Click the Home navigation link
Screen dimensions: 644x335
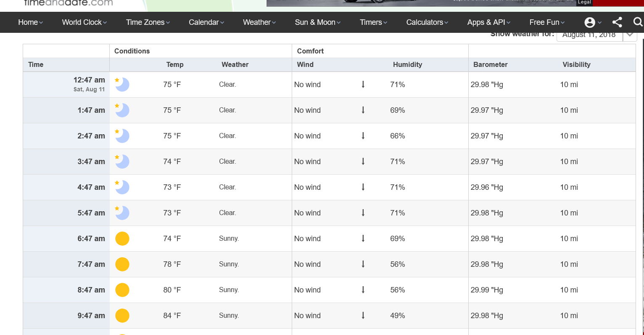[30, 22]
